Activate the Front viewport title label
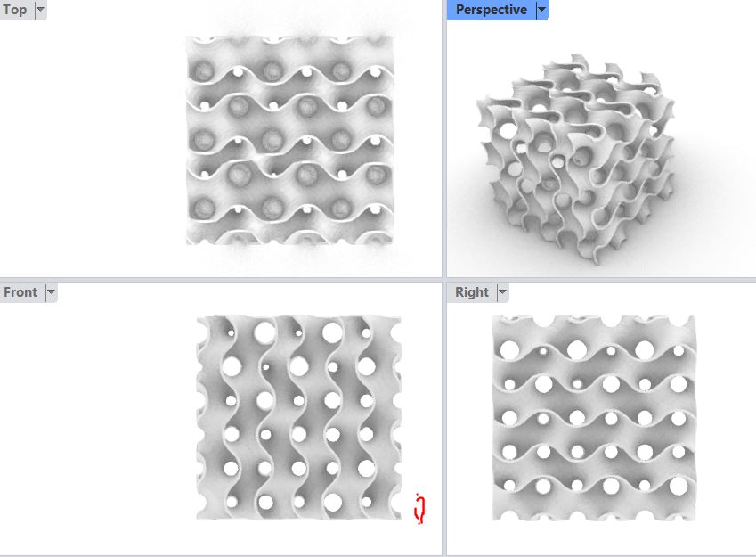This screenshot has height=557, width=756. 20,292
